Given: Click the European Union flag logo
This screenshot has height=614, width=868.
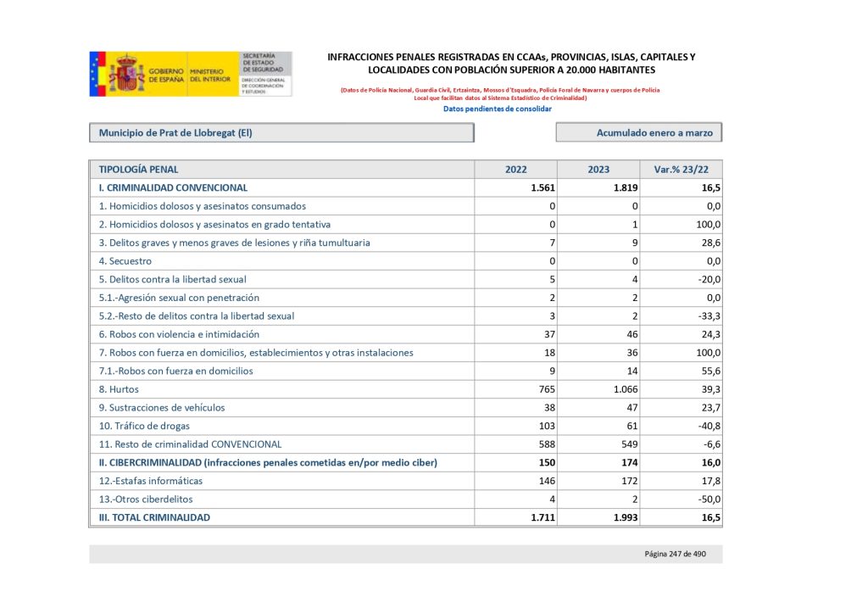Looking at the screenshot, I should 97,75.
